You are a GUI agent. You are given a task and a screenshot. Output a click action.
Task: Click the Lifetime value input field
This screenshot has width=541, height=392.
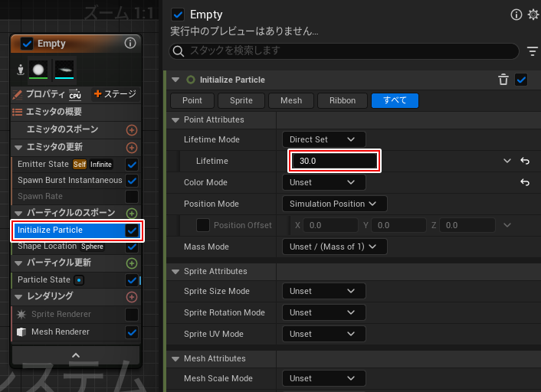(334, 162)
